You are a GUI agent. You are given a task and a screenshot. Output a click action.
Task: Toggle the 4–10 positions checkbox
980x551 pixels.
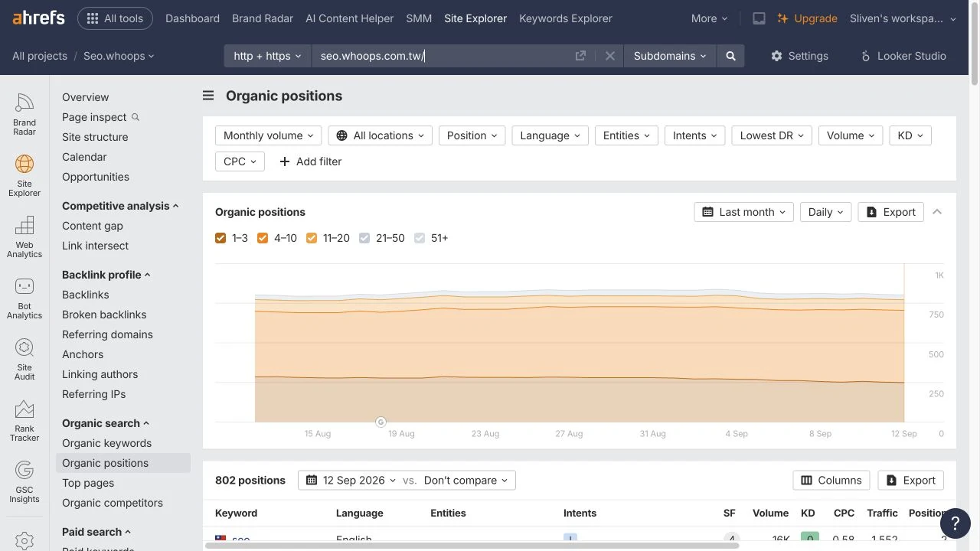pyautogui.click(x=263, y=238)
